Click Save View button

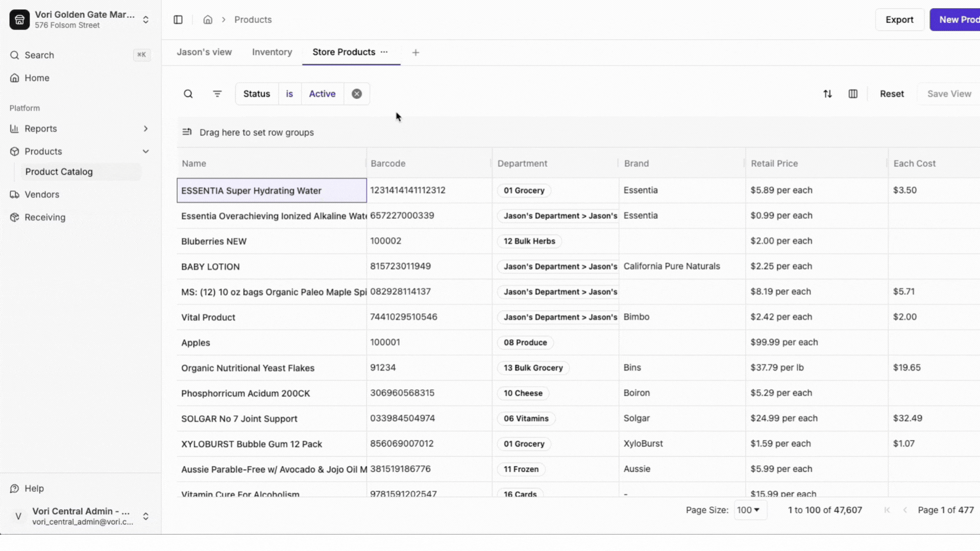click(949, 94)
